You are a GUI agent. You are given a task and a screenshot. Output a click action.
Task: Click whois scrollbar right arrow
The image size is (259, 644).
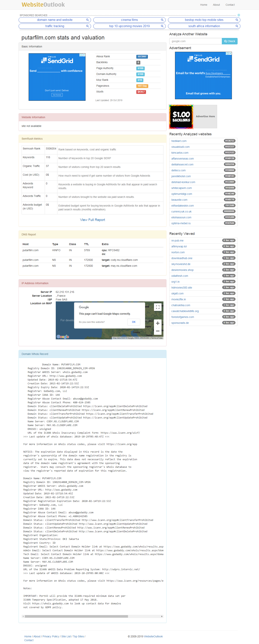pos(162,616)
